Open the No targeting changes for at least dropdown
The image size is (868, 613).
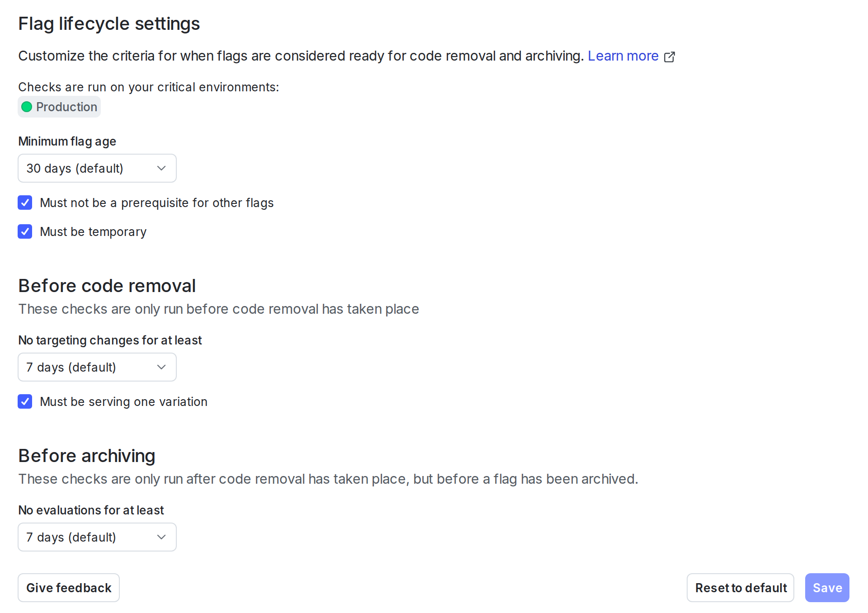(x=97, y=367)
